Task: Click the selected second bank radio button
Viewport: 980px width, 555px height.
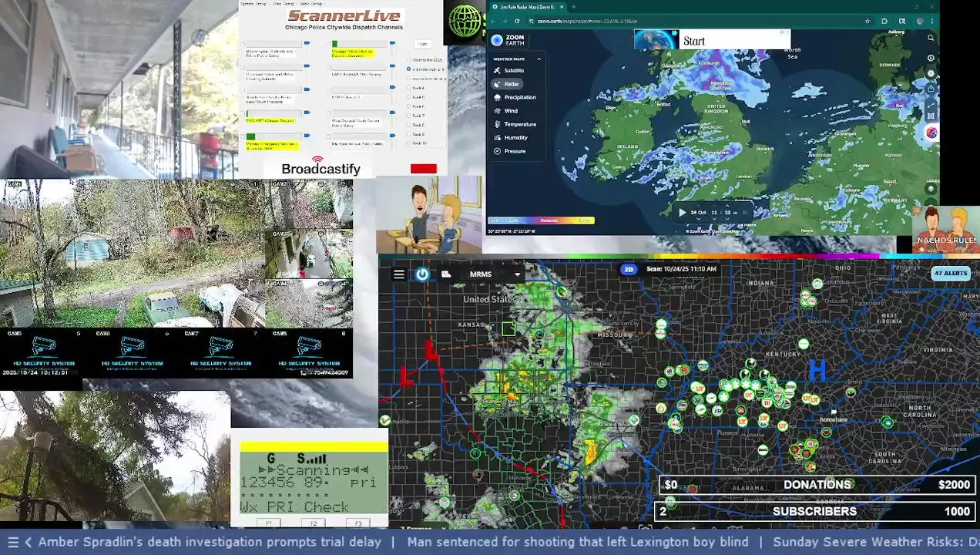Action: coord(408,69)
